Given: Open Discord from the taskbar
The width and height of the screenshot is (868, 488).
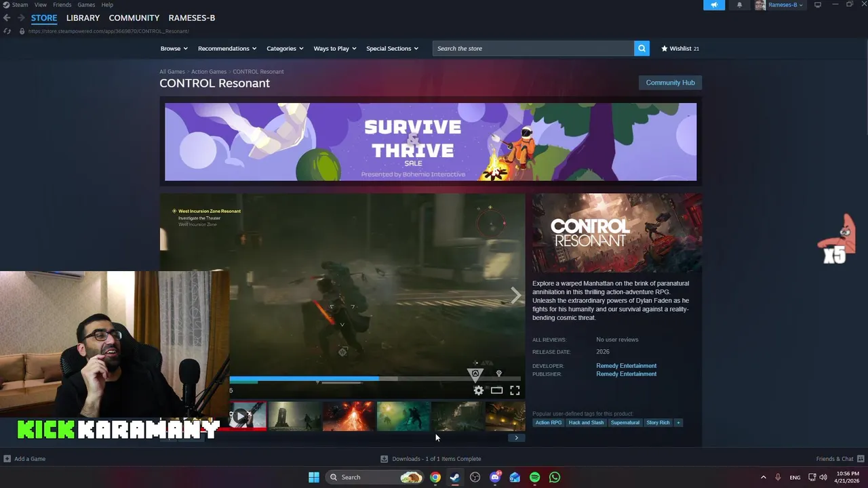Looking at the screenshot, I should coord(495,477).
